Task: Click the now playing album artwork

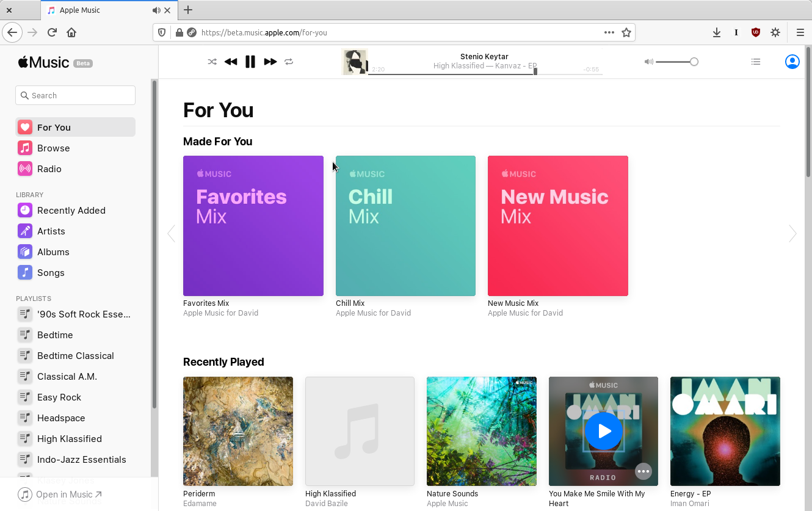Action: coord(355,62)
